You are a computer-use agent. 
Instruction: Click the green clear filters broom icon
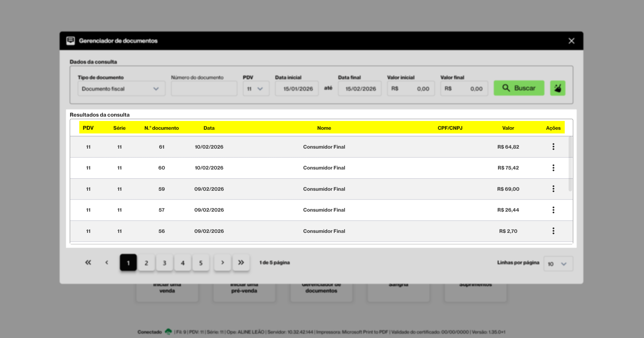click(558, 88)
